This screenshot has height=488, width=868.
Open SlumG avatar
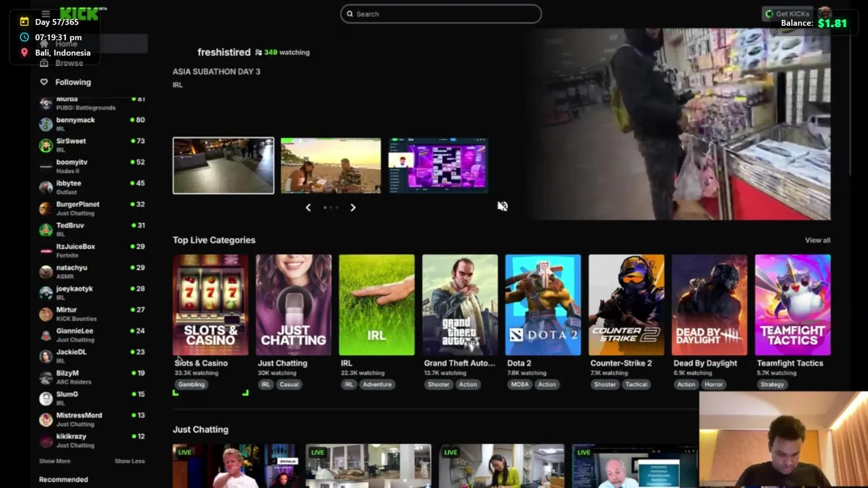tap(45, 398)
